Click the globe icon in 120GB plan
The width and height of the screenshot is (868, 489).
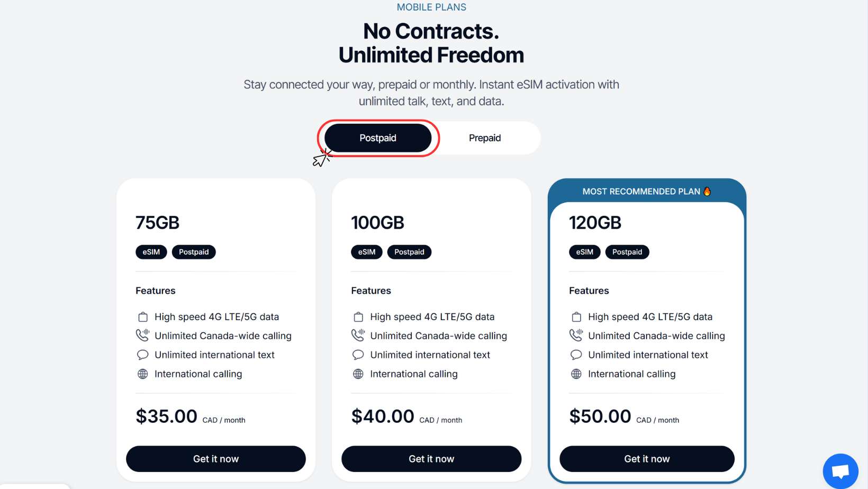pyautogui.click(x=576, y=374)
